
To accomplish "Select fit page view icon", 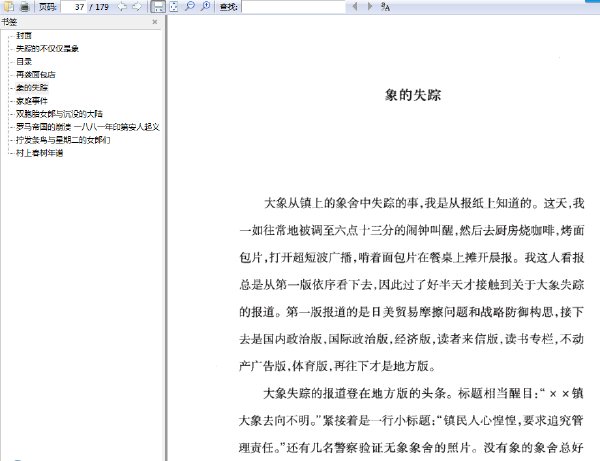I will [x=174, y=6].
